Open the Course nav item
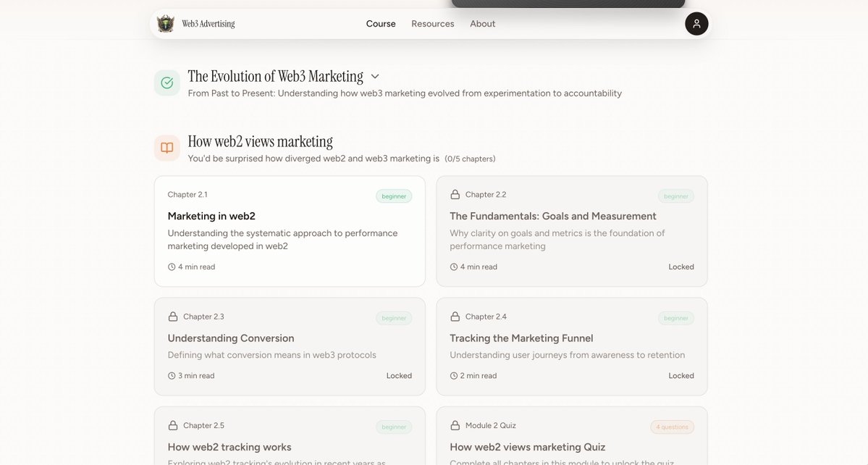 [x=381, y=24]
